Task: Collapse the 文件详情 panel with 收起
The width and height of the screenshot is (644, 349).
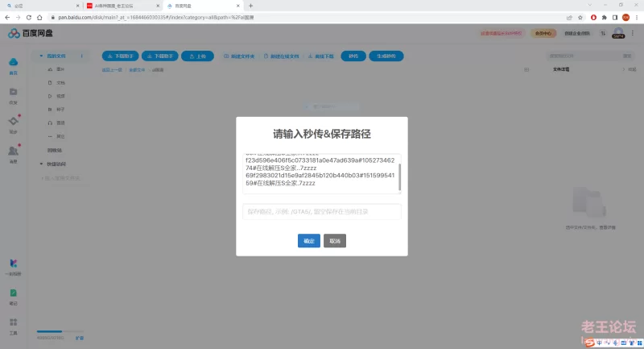Action: click(x=630, y=69)
